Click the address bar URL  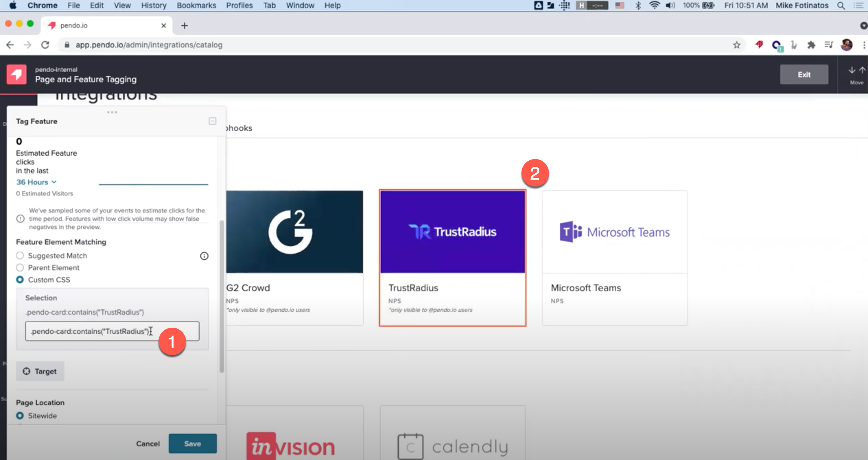coord(149,45)
